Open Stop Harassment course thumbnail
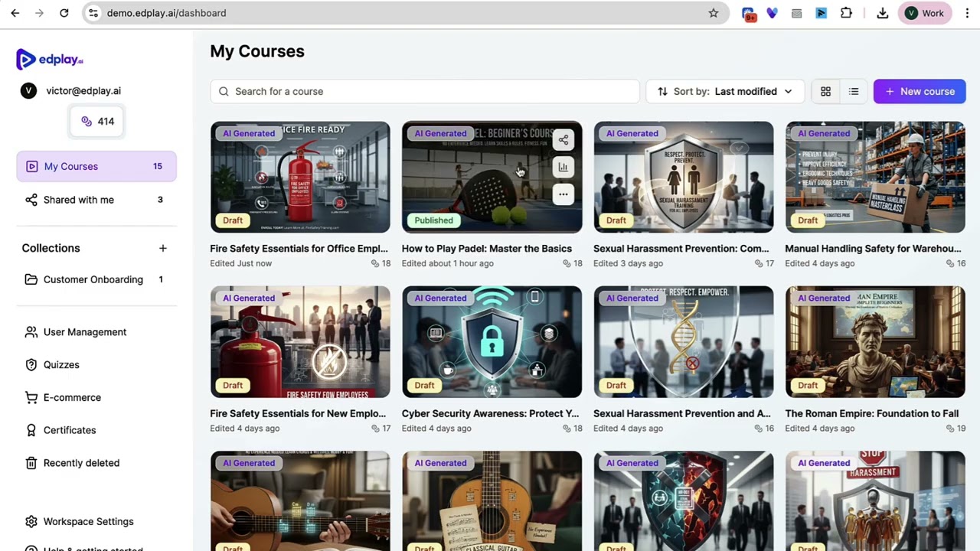 [875, 501]
